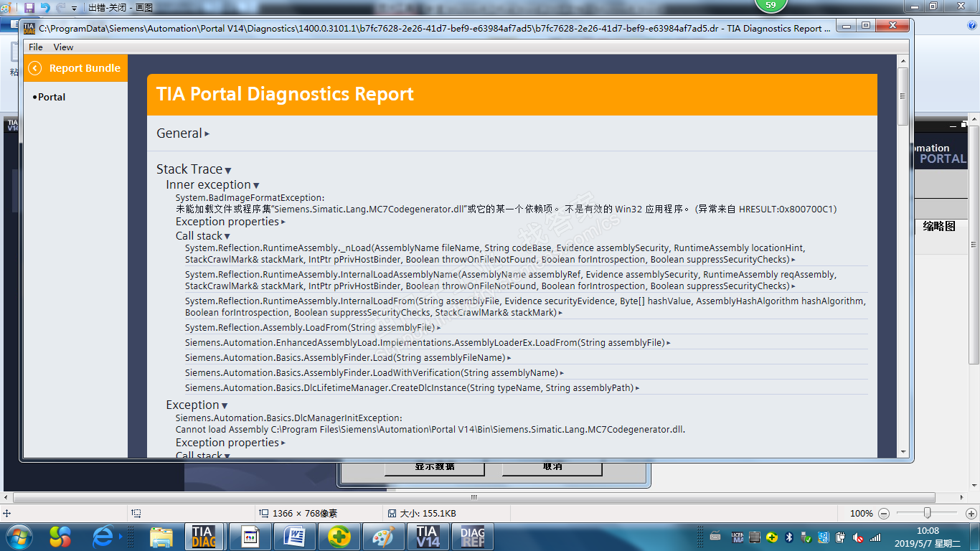
Task: Open Paint's customize quick access toolbar dropdown
Action: (74, 8)
